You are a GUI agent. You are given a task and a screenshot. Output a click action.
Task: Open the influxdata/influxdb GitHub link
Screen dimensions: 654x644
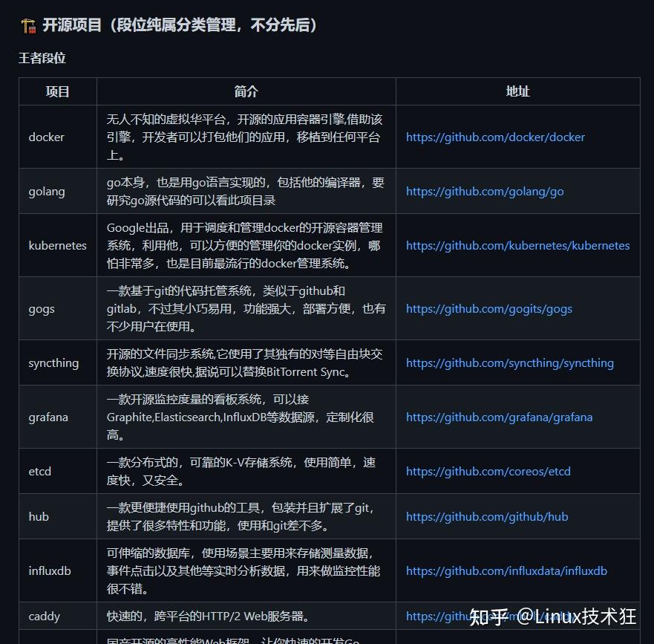pos(506,570)
